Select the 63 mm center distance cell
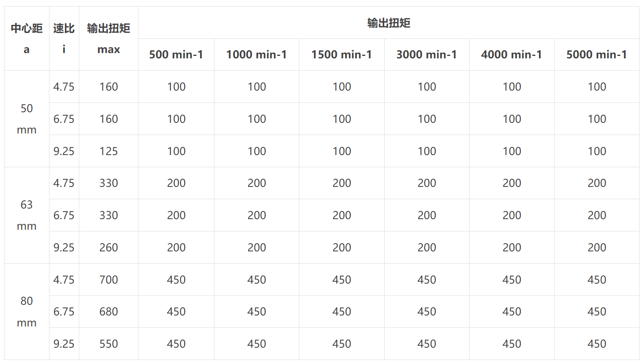Image resolution: width=644 pixels, height=364 pixels. [x=27, y=215]
